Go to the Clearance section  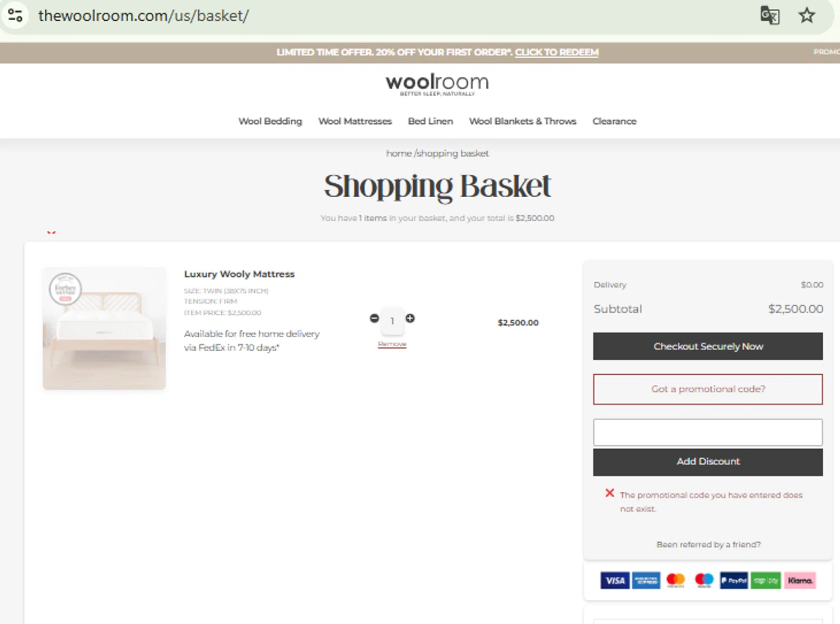[x=614, y=121]
